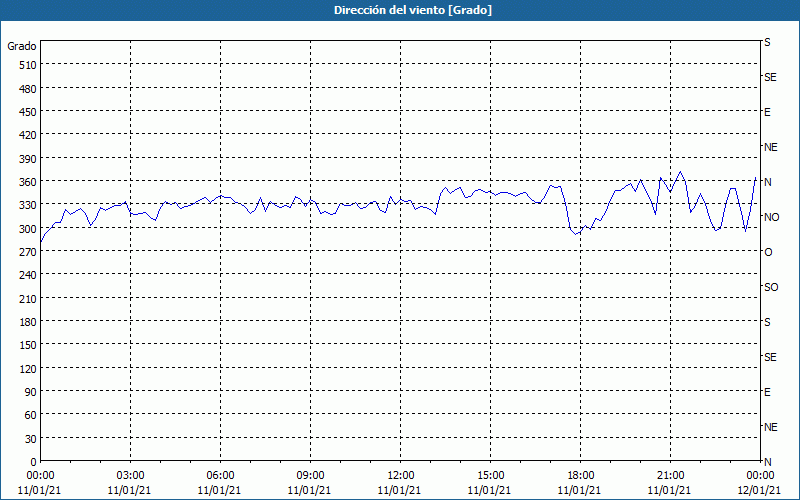Screen dimensions: 800x500
Task: Click the 330 degree axis label
Action: tap(29, 205)
